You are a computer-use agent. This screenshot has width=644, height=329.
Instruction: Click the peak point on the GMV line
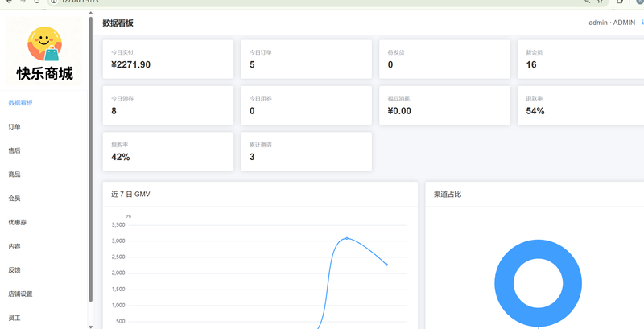pos(347,238)
